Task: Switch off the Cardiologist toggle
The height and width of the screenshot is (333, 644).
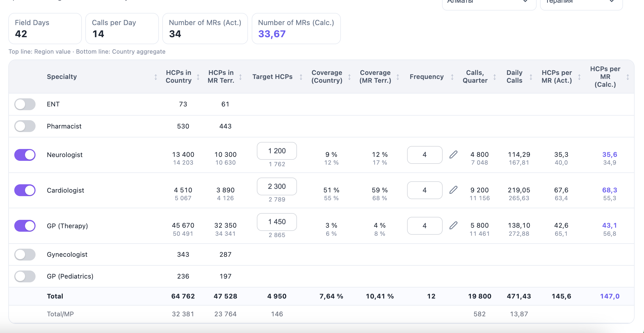Action: point(25,190)
